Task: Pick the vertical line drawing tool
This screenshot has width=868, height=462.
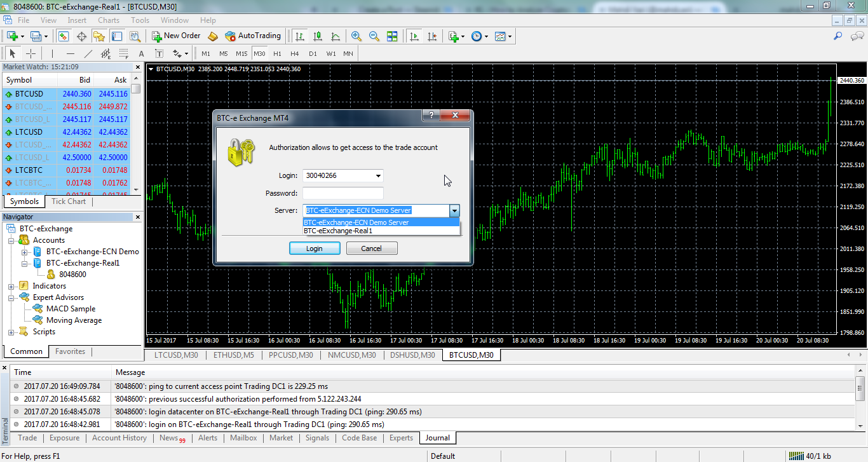Action: (x=53, y=53)
